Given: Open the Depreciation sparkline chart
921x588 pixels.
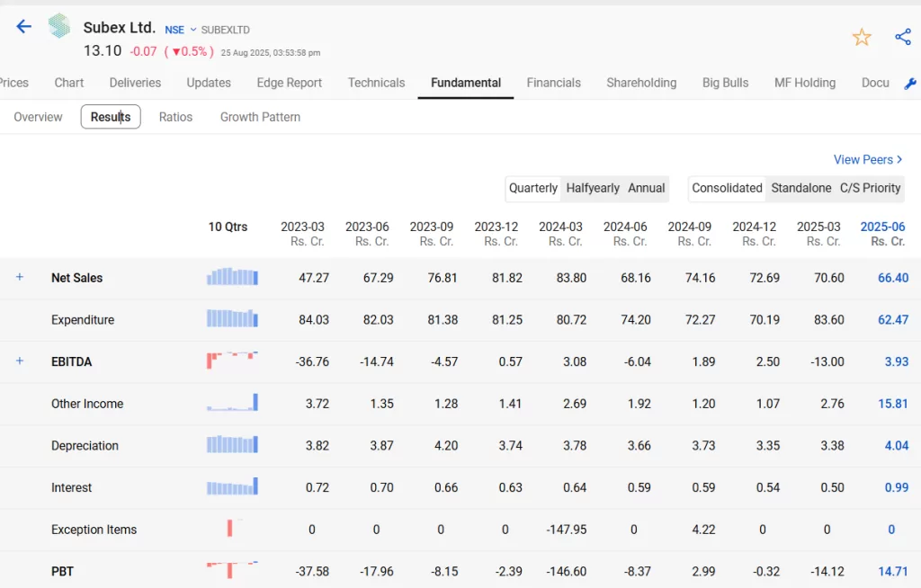Looking at the screenshot, I should point(232,444).
